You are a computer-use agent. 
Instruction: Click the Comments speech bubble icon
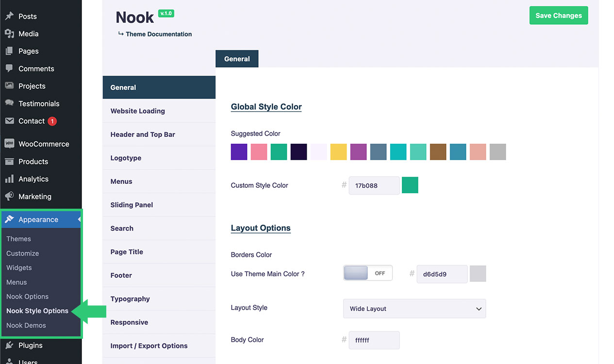point(9,68)
